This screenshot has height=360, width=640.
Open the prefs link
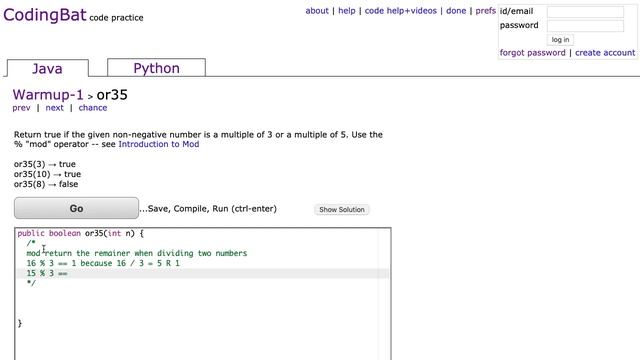pos(485,11)
